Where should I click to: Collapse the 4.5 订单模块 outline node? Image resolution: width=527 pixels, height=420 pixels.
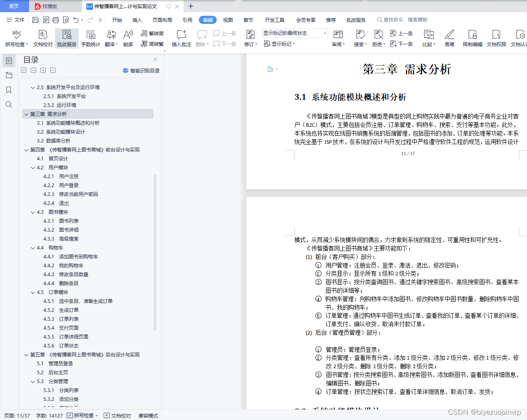(33, 292)
